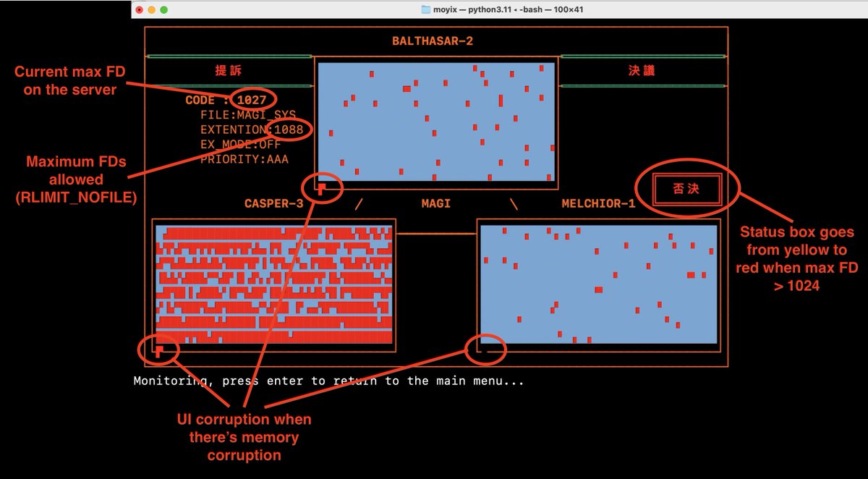The width and height of the screenshot is (868, 479).
Task: Click the Monitoring press enter prompt line
Action: tap(328, 381)
